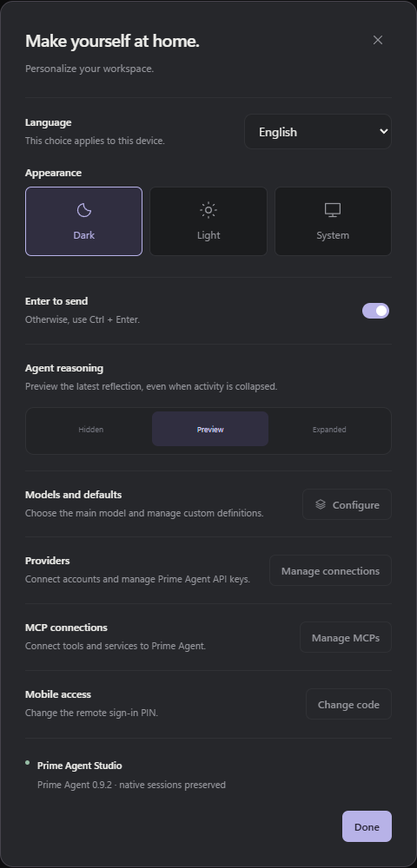Click Change code for mobile access
The width and height of the screenshot is (417, 868).
349,705
